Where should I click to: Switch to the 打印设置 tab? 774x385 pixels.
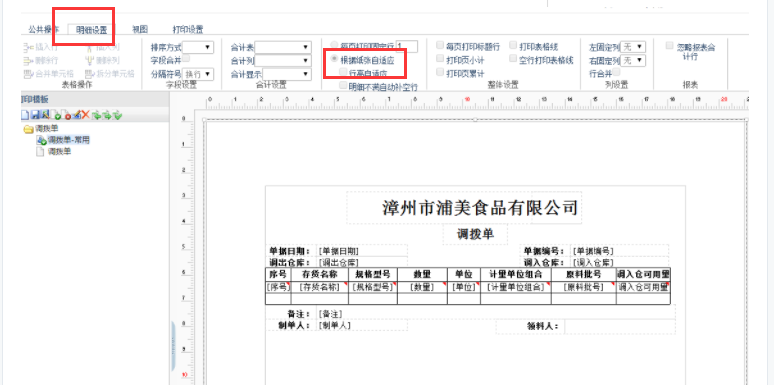(188, 30)
